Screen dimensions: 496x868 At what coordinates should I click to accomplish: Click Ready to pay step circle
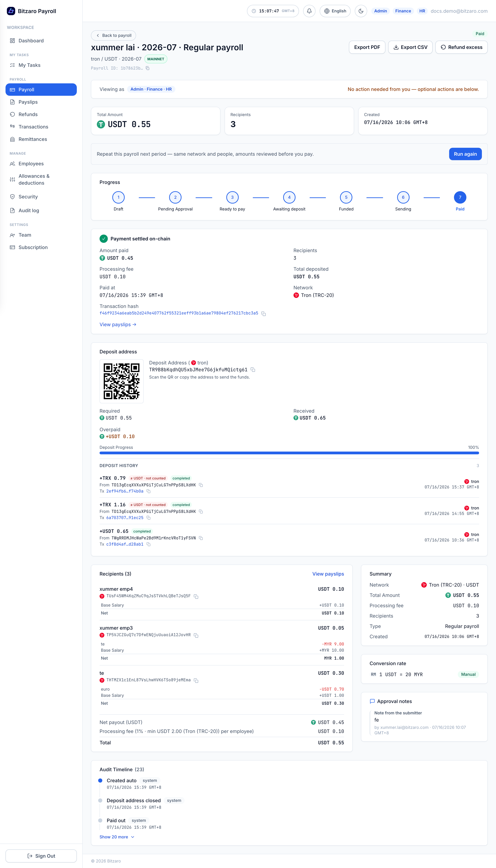[232, 197]
